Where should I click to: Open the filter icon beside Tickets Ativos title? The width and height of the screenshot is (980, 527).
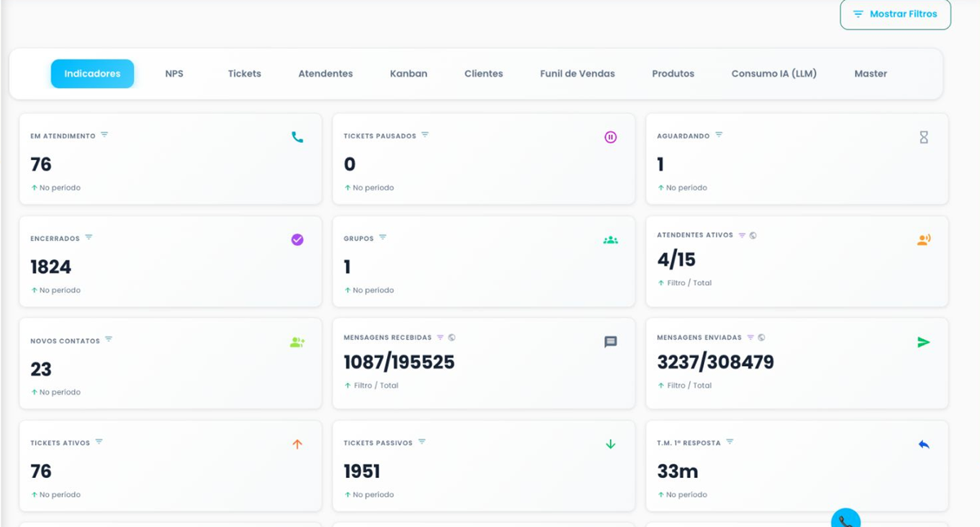pos(99,442)
